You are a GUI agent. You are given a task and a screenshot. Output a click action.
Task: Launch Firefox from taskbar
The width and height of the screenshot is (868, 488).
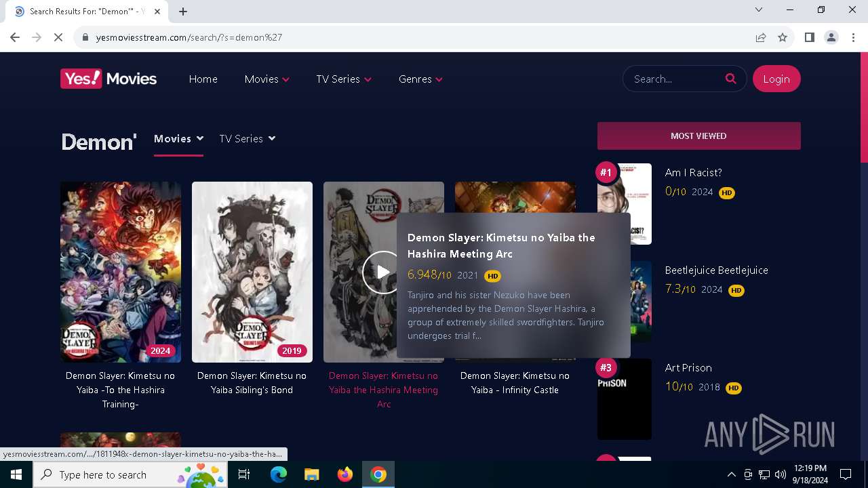click(x=344, y=474)
